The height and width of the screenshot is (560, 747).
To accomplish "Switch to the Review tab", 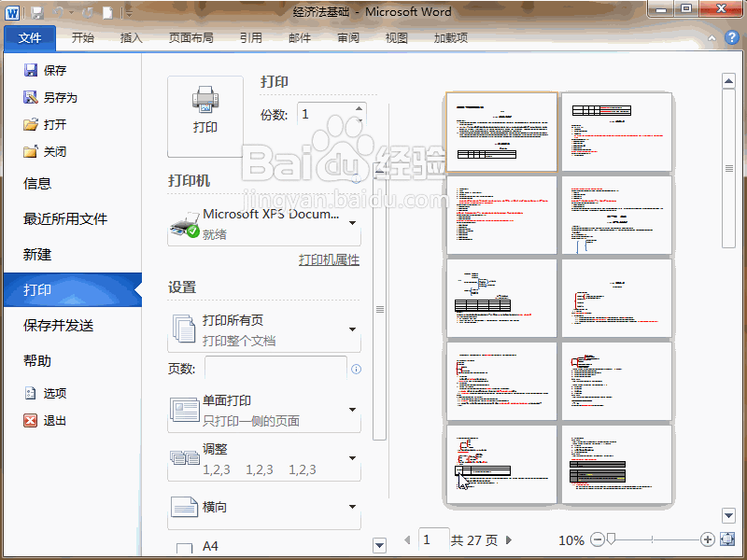I will coord(348,37).
